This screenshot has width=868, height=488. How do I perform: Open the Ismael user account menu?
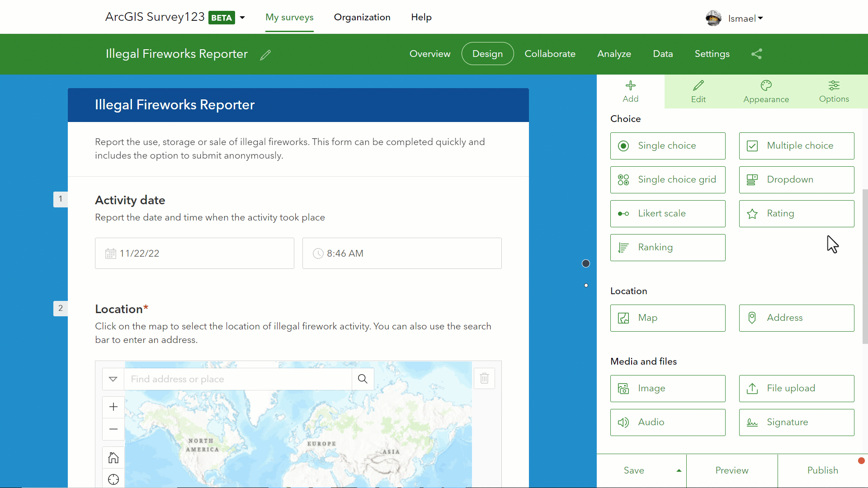click(x=745, y=19)
